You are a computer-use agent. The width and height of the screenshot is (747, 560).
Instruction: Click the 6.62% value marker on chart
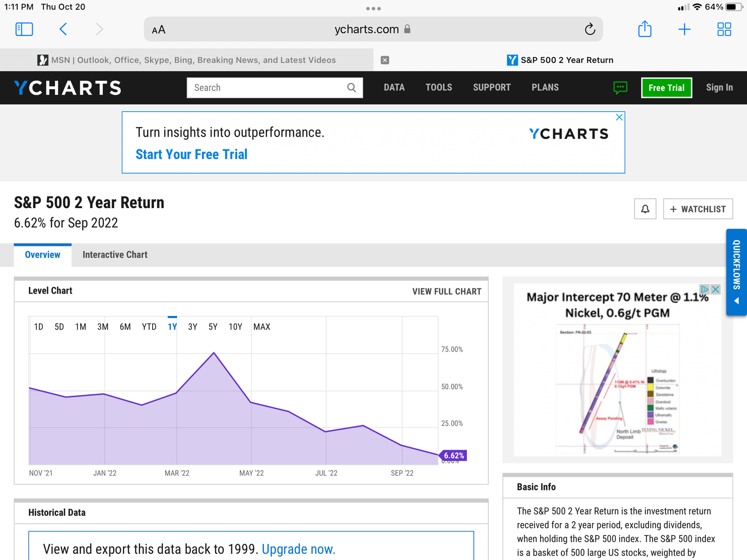[454, 455]
